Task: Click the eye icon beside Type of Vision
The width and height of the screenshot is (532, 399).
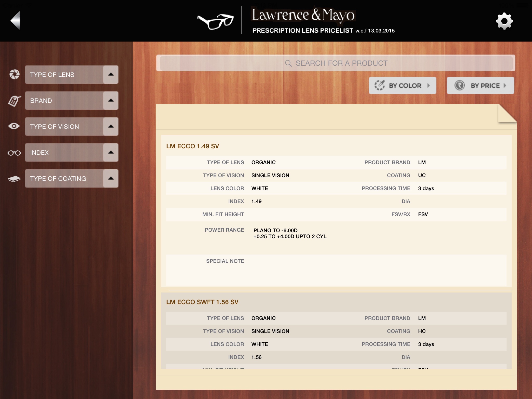Action: [x=14, y=126]
